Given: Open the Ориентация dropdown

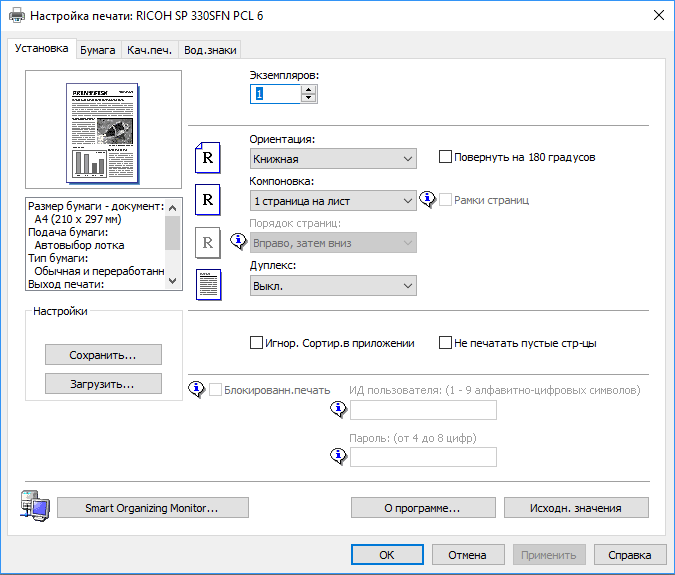Looking at the screenshot, I should [x=333, y=158].
